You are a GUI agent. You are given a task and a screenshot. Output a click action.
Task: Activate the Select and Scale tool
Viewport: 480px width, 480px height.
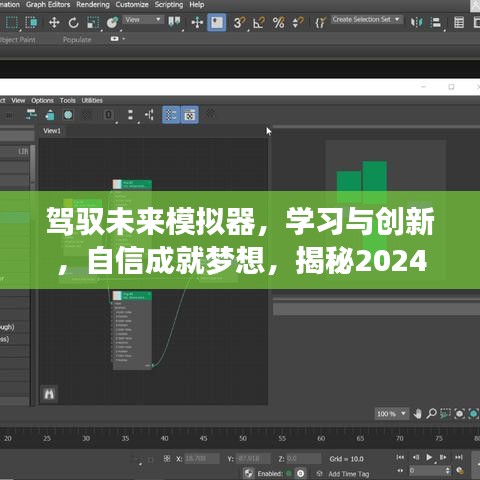click(93, 22)
